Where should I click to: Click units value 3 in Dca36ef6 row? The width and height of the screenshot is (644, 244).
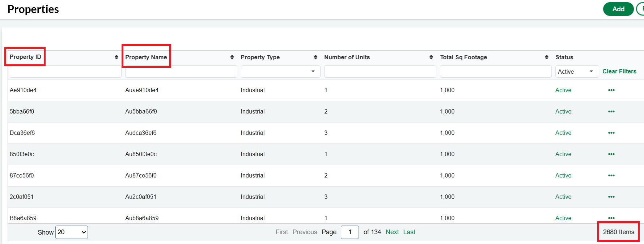click(326, 133)
